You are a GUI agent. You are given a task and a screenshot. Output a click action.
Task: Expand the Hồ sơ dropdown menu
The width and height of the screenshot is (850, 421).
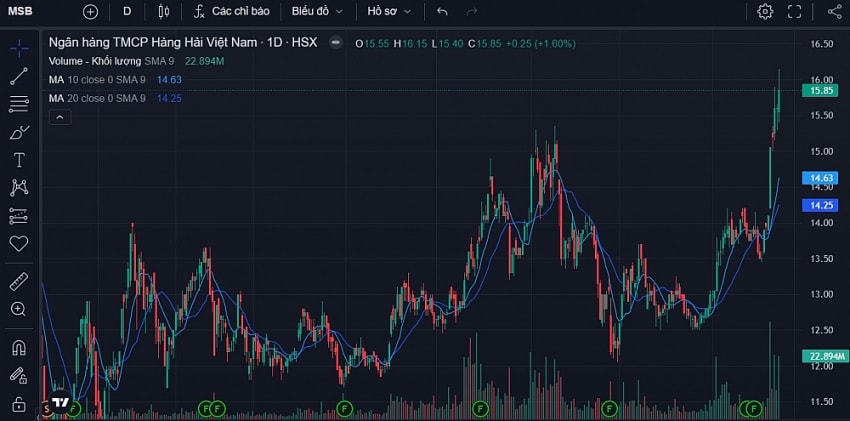coord(389,11)
